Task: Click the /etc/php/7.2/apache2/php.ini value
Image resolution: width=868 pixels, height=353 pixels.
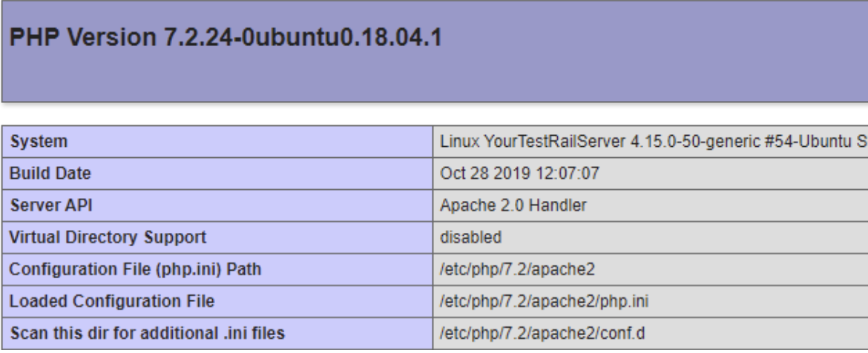Action: [544, 302]
